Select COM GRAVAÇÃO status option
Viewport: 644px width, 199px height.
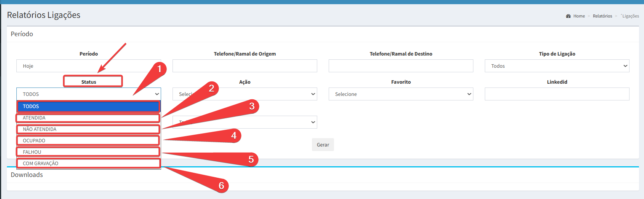[88, 164]
